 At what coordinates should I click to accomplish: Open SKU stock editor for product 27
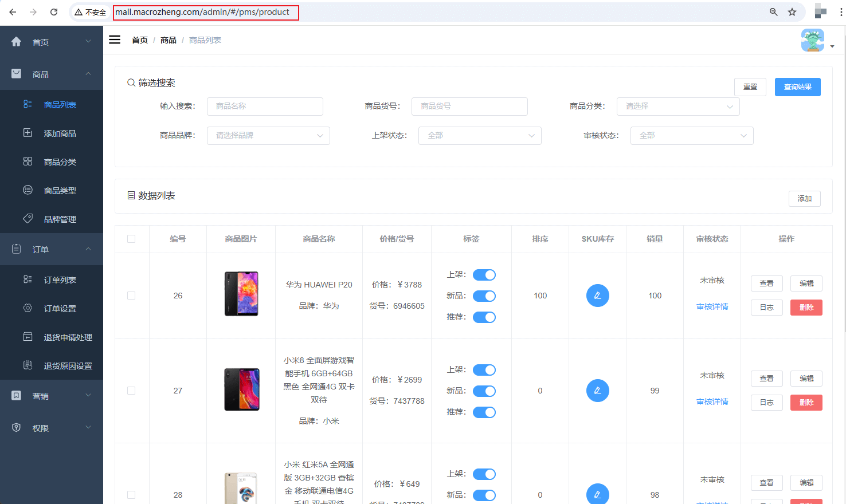(x=597, y=391)
